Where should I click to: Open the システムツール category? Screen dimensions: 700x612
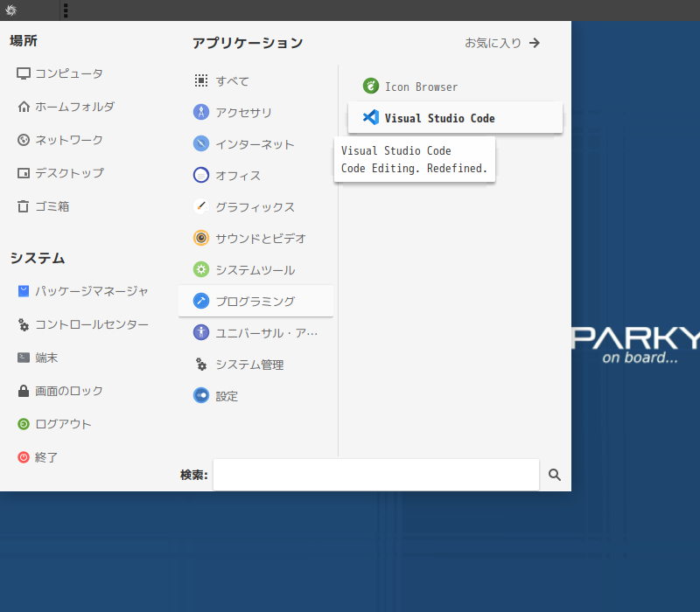255,269
